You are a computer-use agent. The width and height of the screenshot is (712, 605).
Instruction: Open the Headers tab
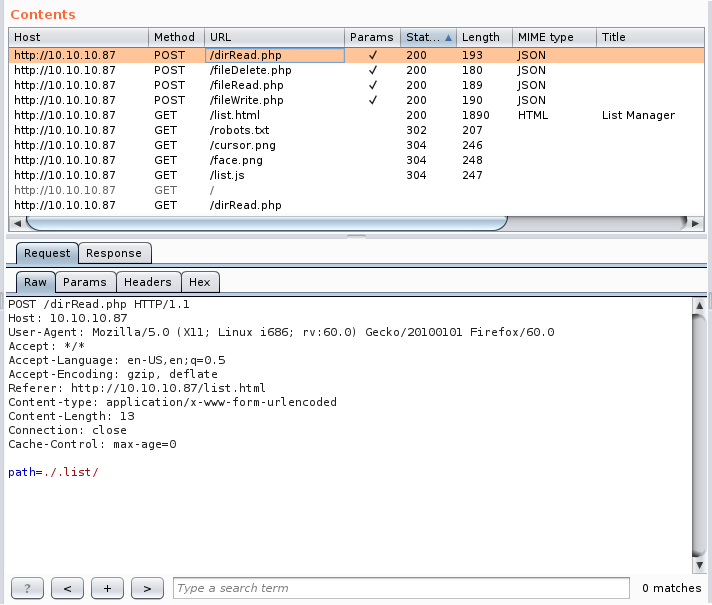pyautogui.click(x=148, y=282)
